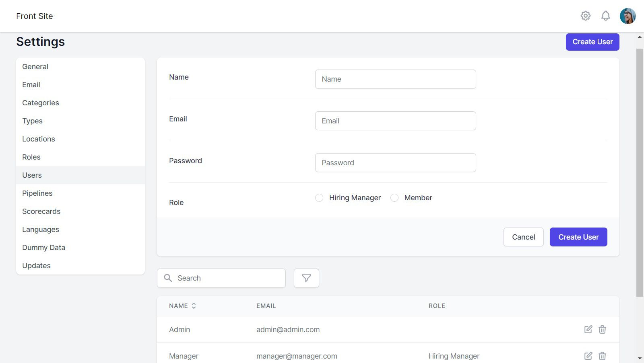Submit the form with Create User

pos(578,237)
